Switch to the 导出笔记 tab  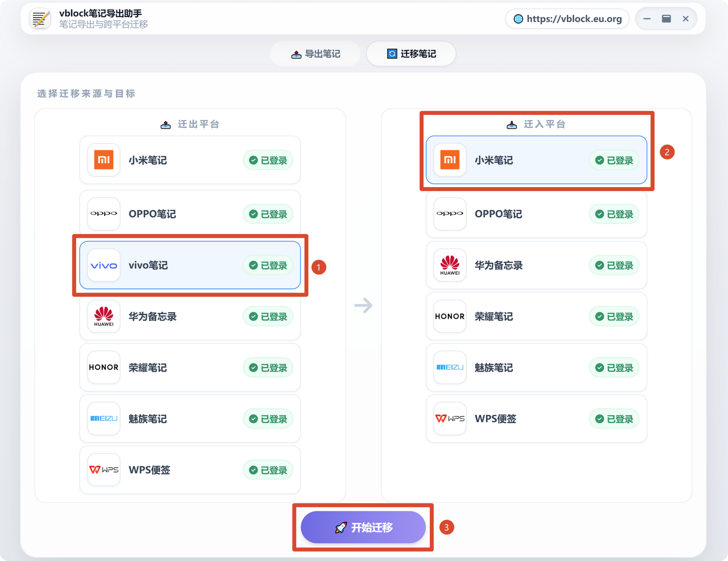315,54
